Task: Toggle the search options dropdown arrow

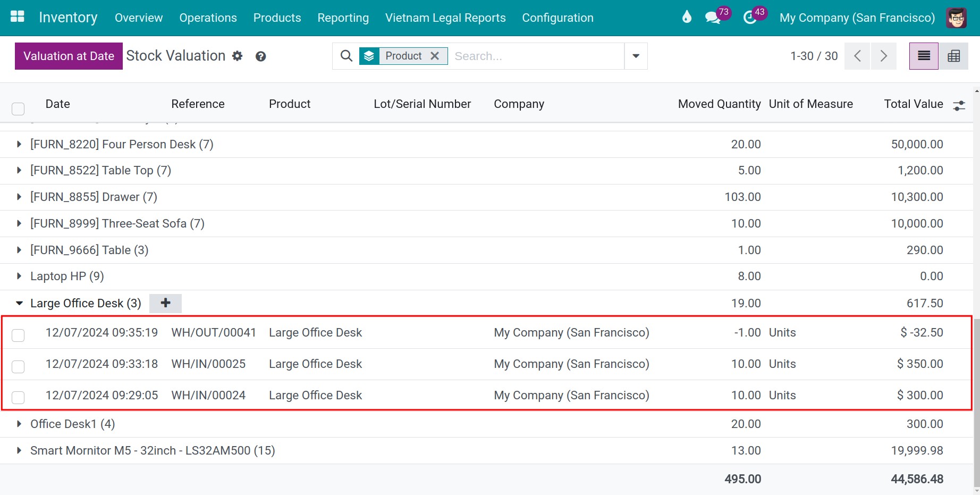Action: [636, 56]
